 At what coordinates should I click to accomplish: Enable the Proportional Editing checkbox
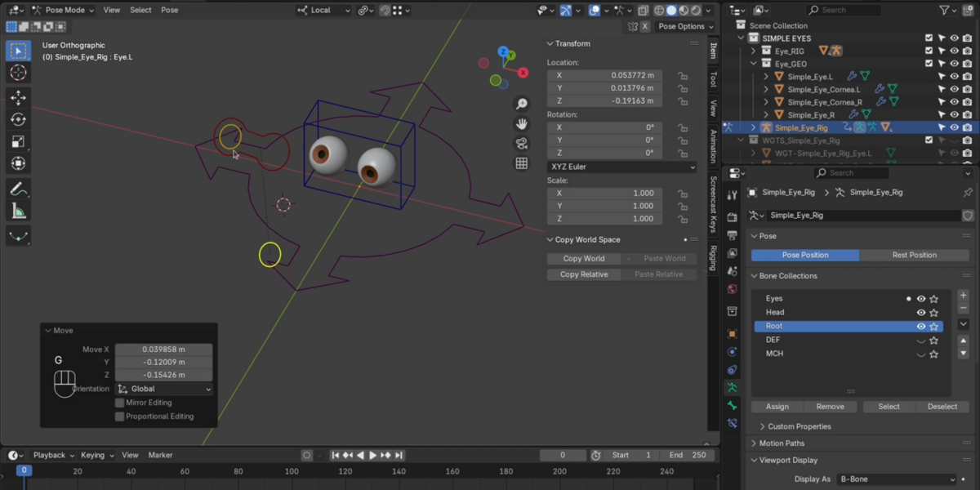pyautogui.click(x=119, y=416)
